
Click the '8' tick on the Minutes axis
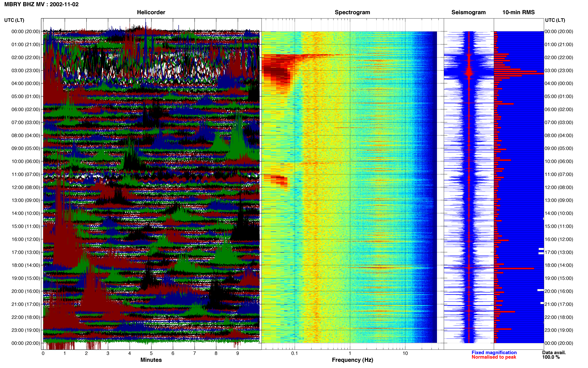216,353
